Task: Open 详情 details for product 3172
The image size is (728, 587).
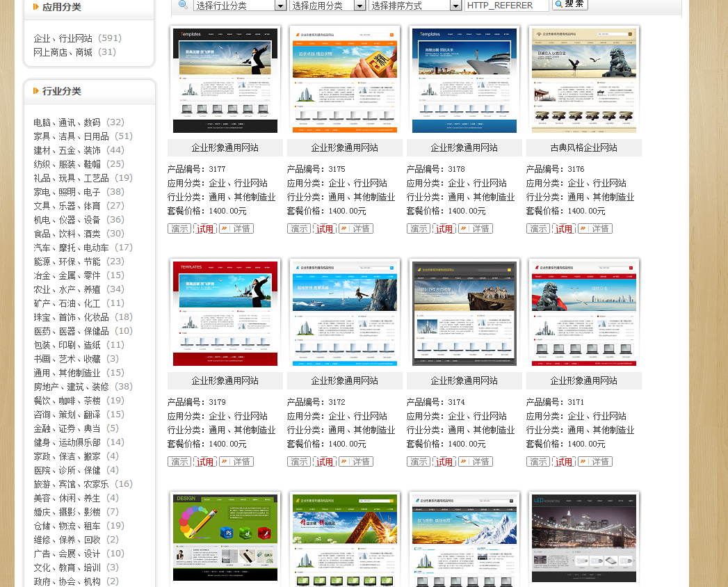Action: (356, 462)
